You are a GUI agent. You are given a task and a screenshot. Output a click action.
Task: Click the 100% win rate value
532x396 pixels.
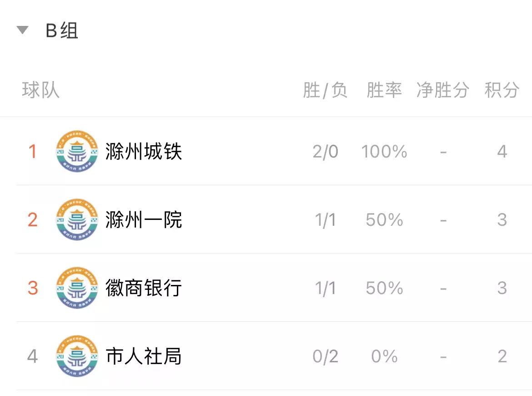pos(384,152)
